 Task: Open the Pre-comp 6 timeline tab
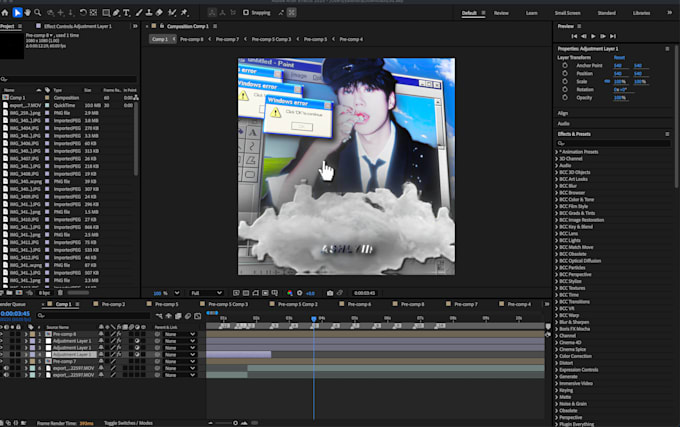(x=359, y=304)
